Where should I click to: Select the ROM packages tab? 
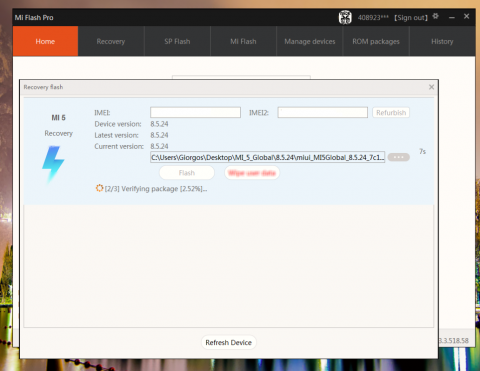pos(376,41)
